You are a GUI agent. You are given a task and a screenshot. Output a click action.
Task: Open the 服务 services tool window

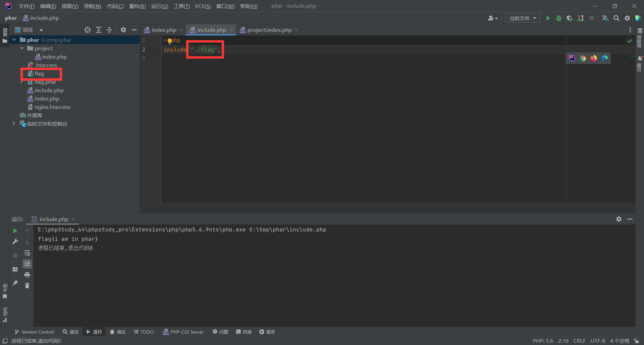coord(267,332)
